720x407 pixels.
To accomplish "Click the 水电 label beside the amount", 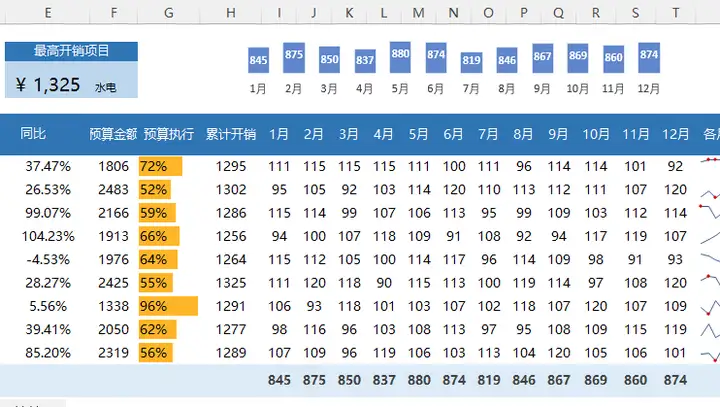I will point(105,88).
